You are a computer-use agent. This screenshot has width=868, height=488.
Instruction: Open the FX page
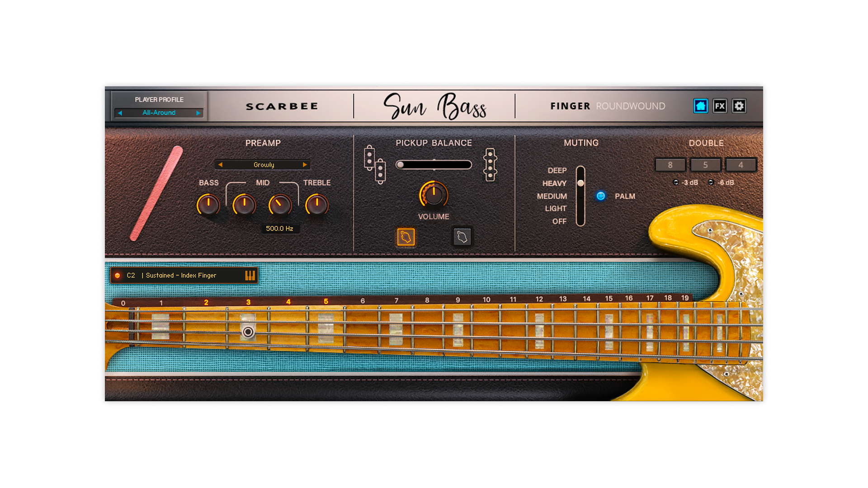point(720,106)
